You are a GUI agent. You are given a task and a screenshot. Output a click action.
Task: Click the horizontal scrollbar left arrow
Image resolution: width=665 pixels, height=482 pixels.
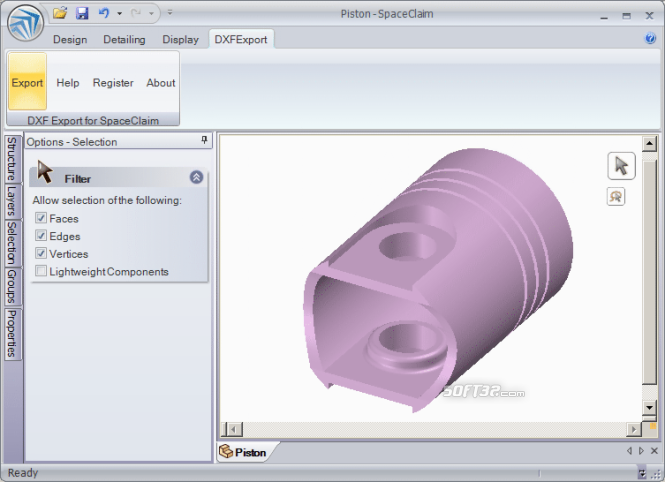click(232, 429)
